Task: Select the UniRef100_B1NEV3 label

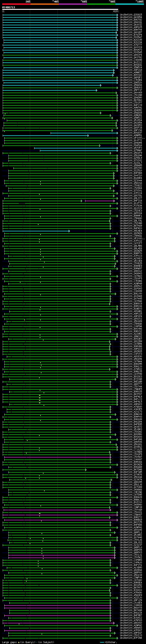Action: [x=131, y=309]
